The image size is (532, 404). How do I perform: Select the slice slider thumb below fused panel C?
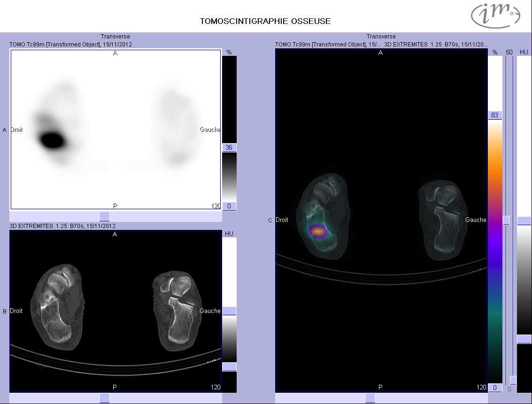click(x=370, y=398)
